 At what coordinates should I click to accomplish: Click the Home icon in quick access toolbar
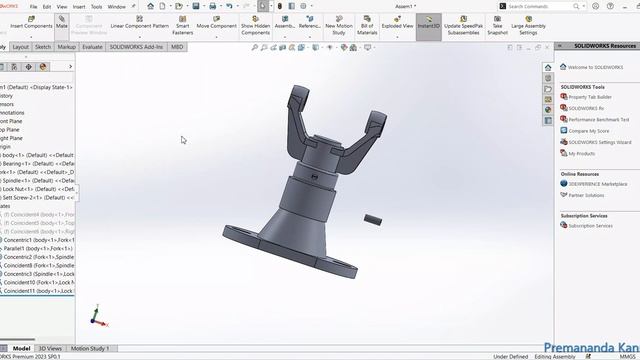point(151,6)
